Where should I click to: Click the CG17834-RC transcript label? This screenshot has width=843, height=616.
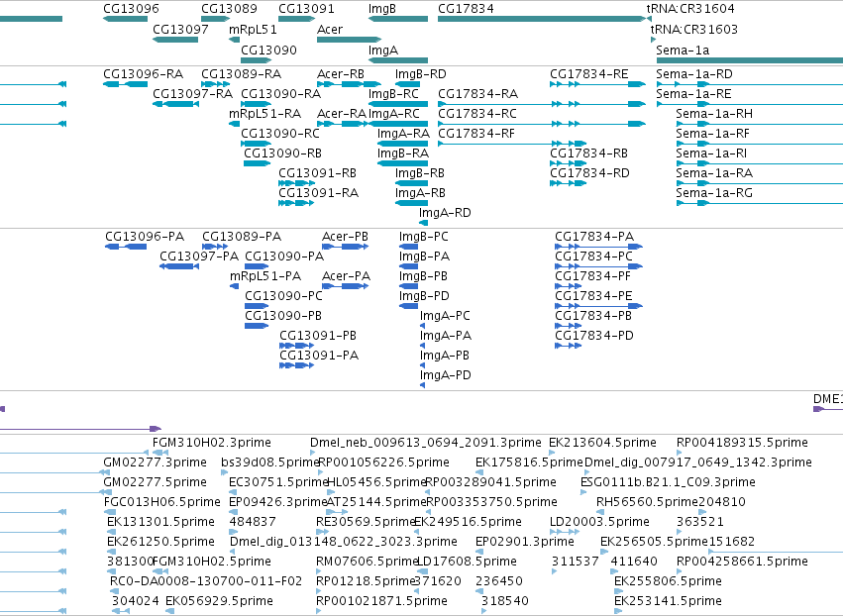click(477, 114)
